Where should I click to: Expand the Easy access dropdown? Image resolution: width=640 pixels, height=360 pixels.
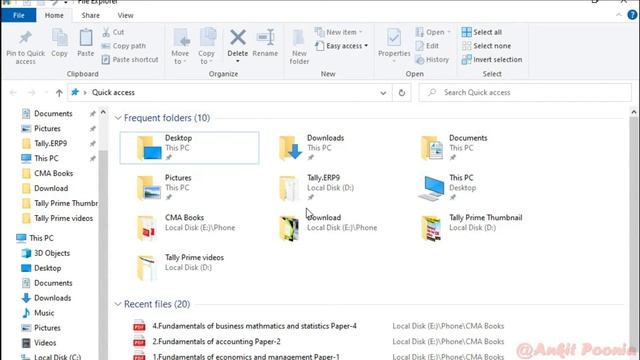click(341, 46)
